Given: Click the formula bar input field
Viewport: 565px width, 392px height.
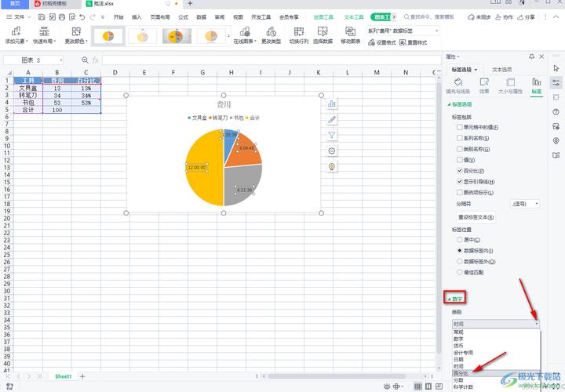Looking at the screenshot, I should (x=272, y=60).
